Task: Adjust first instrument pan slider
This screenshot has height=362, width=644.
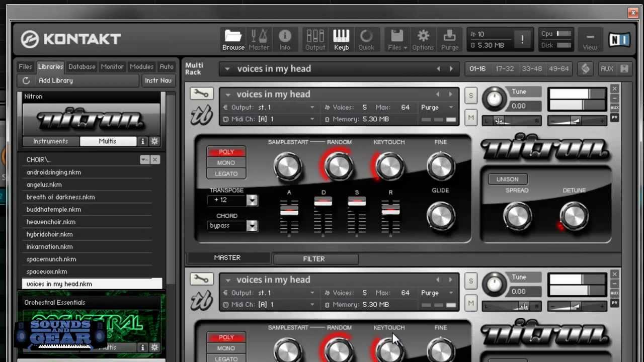Action: (512, 121)
